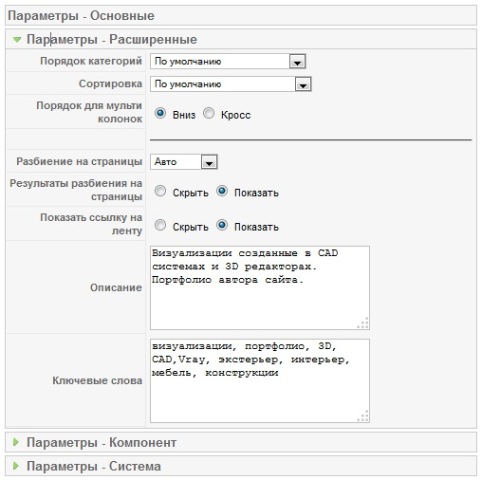Click the Разбиение на страницы dropdown arrow
Viewport: 482px width, 480px height.
click(209, 162)
